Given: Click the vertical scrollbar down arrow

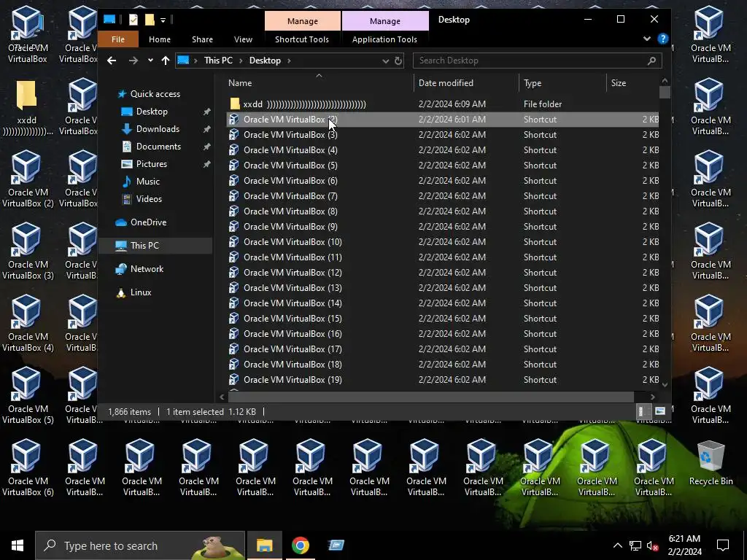Looking at the screenshot, I should 665,384.
